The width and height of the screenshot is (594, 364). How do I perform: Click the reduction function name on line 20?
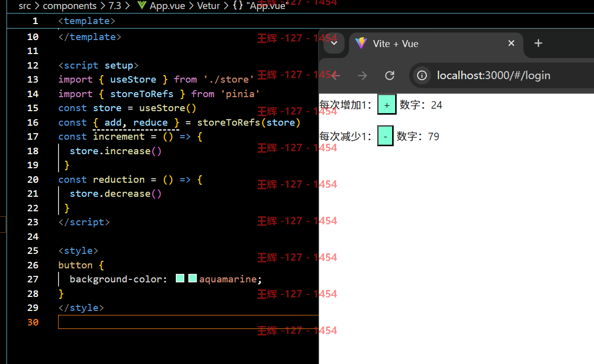tap(119, 179)
